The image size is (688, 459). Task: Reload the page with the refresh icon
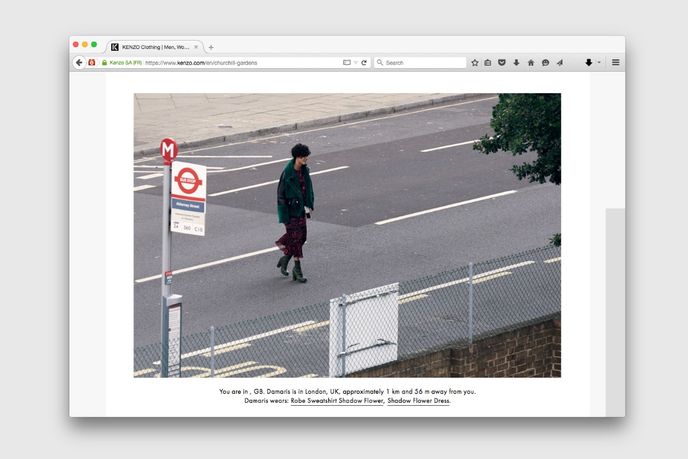[x=364, y=62]
